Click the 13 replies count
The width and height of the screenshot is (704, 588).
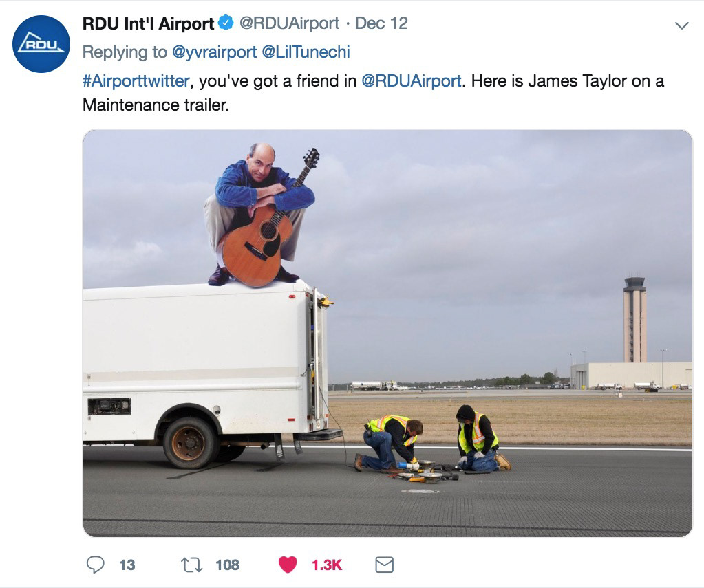pyautogui.click(x=127, y=565)
